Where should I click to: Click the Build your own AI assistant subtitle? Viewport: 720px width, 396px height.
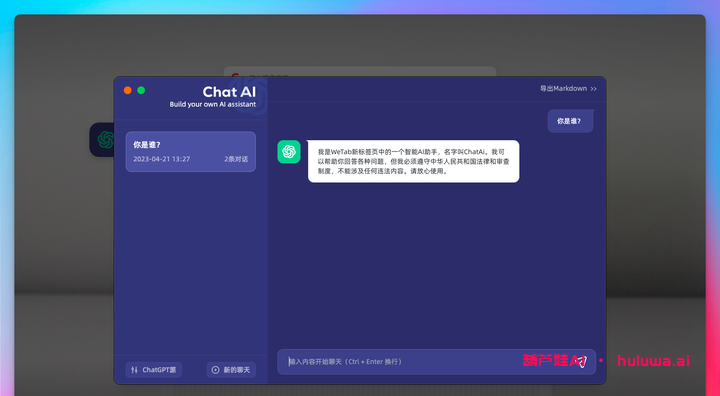[x=213, y=104]
